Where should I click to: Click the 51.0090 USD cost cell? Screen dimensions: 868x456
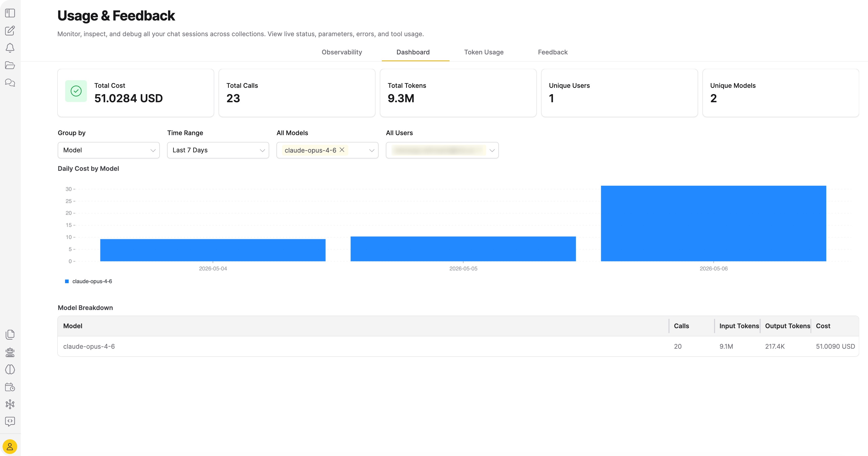click(835, 346)
